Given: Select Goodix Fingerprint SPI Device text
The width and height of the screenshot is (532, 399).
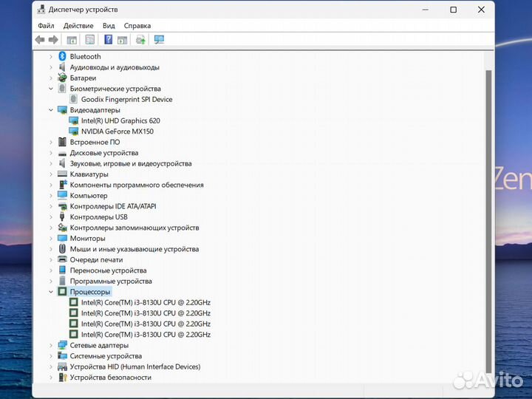Looking at the screenshot, I should coord(126,100).
